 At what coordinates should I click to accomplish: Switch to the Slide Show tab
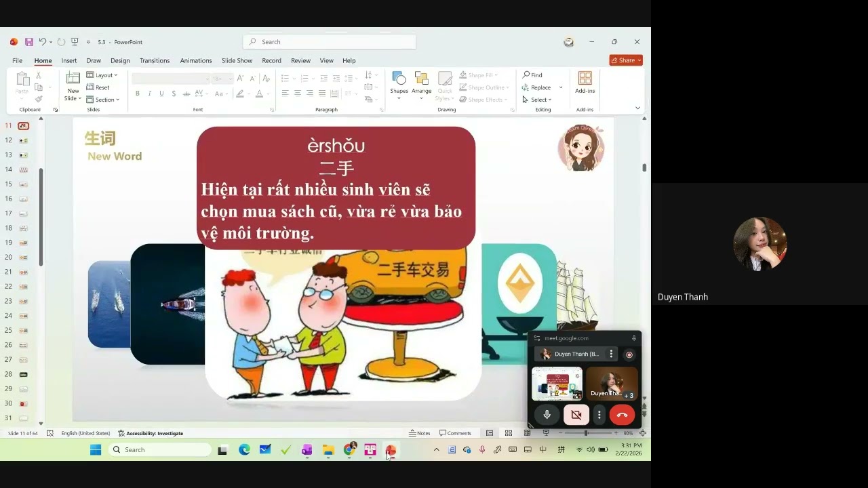tap(237, 60)
